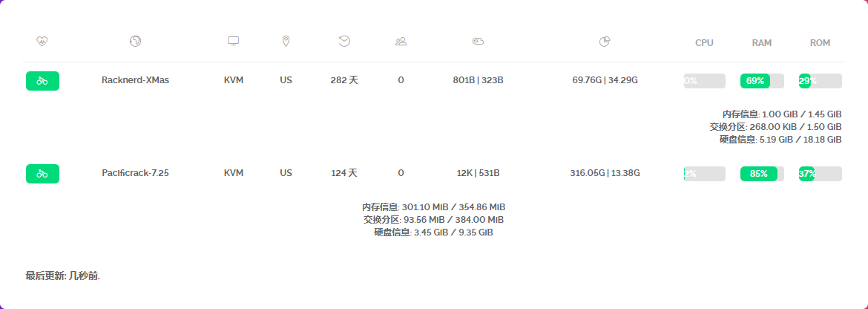868x309 pixels.
Task: Click Racknerd-XMas 29% ROM progress bar
Action: click(821, 81)
